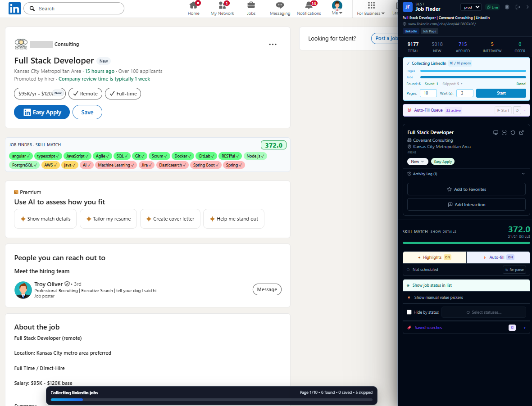Open the Select statuses dropdown
The image size is (532, 406).
coord(484,312)
